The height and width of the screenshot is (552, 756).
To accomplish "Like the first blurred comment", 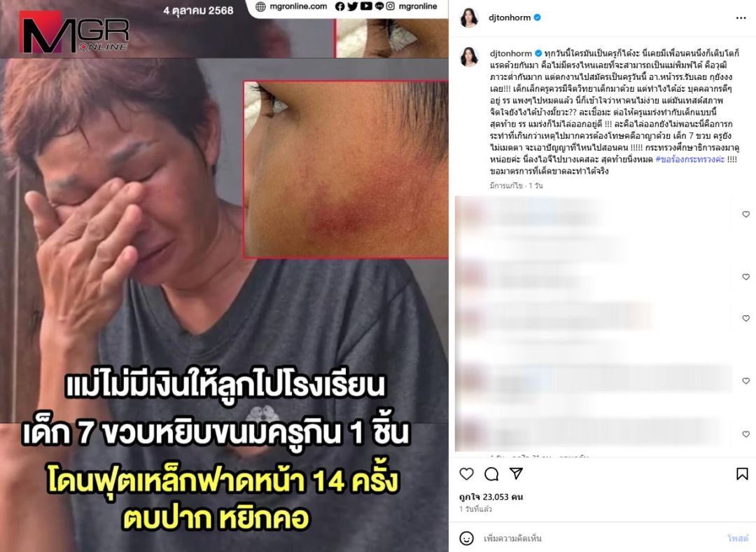I will tap(746, 214).
